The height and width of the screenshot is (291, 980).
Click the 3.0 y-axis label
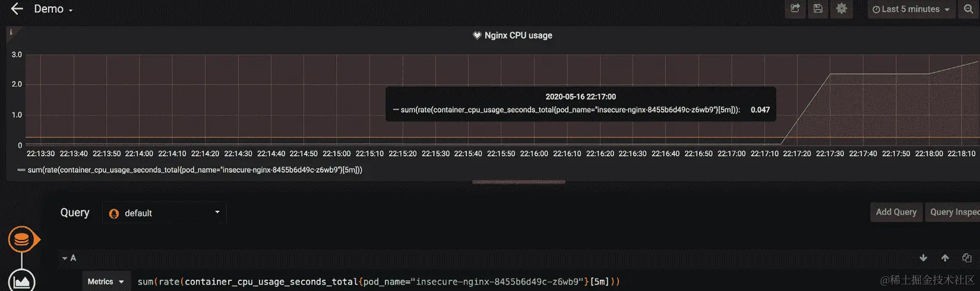coord(17,55)
